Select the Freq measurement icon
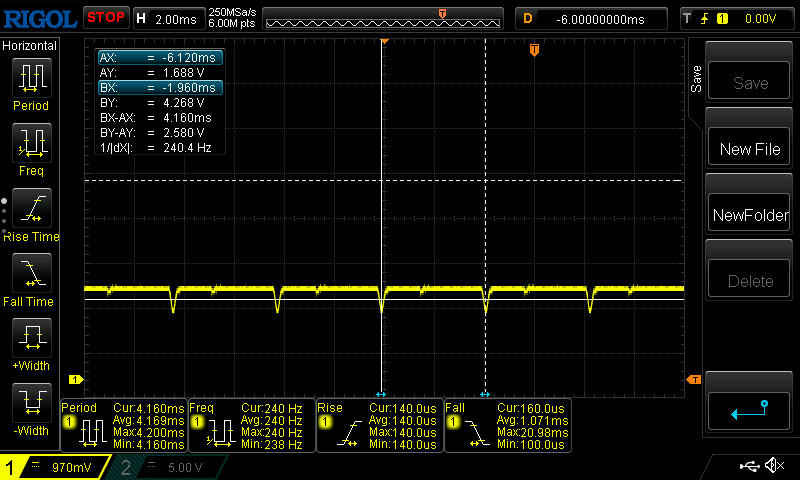 pyautogui.click(x=31, y=145)
